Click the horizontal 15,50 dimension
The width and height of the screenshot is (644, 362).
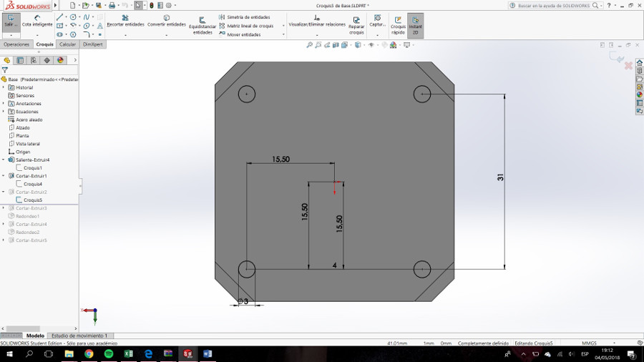point(281,159)
